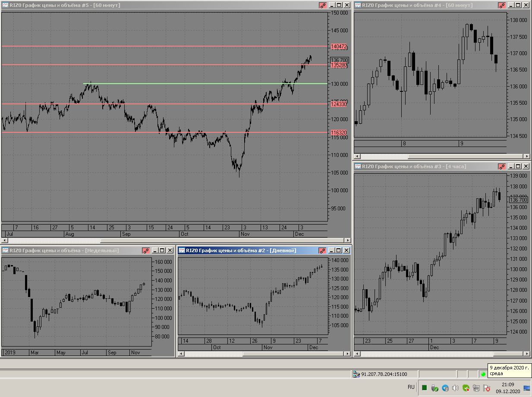Select the 135280 price level label
This screenshot has height=397, width=532.
pyautogui.click(x=339, y=65)
